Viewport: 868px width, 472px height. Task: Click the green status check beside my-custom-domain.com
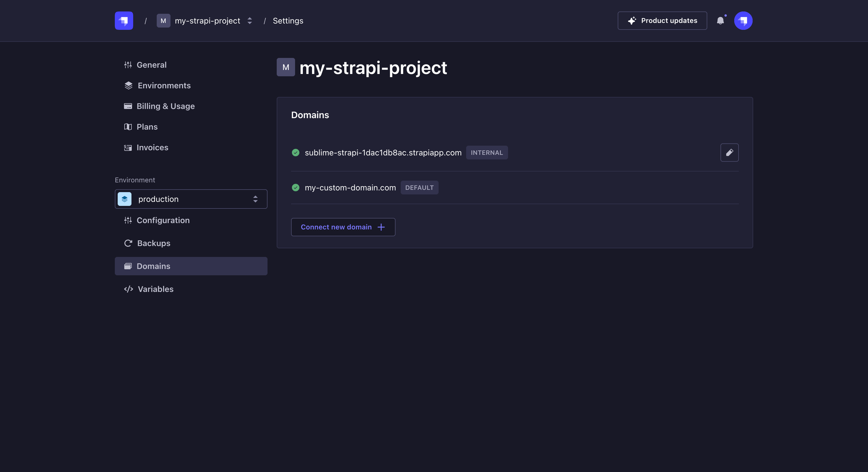(x=296, y=188)
